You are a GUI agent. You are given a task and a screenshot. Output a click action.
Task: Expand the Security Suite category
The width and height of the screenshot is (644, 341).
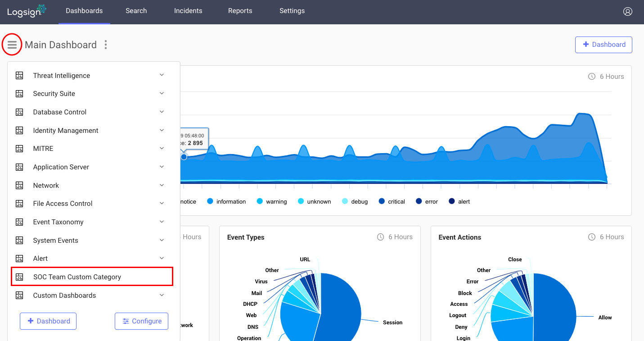(162, 93)
